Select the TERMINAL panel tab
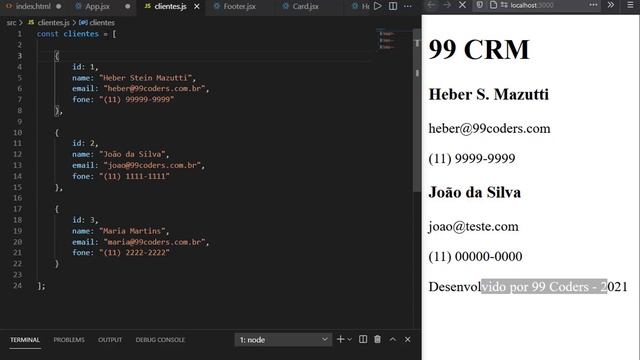This screenshot has height=360, width=640. 25,340
